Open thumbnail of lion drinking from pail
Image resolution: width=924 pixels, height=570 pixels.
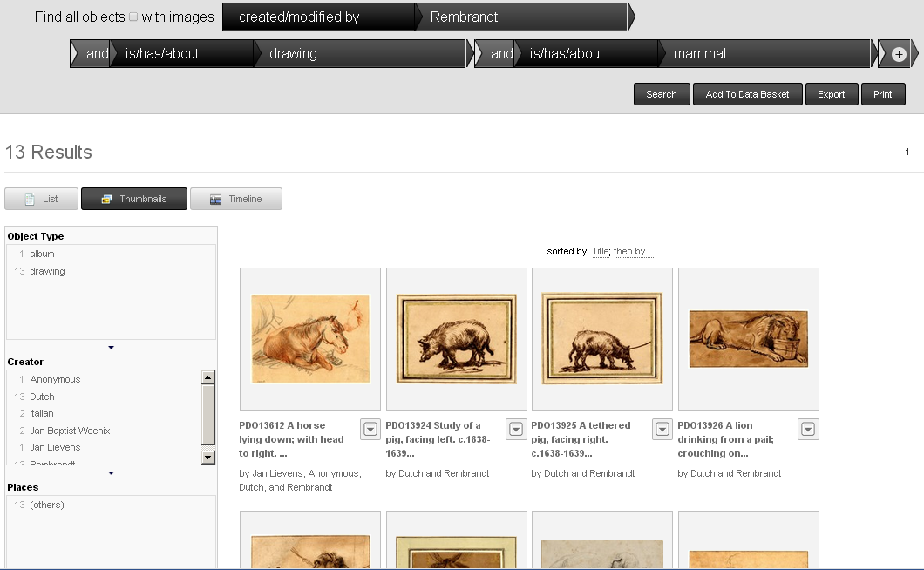tap(749, 339)
